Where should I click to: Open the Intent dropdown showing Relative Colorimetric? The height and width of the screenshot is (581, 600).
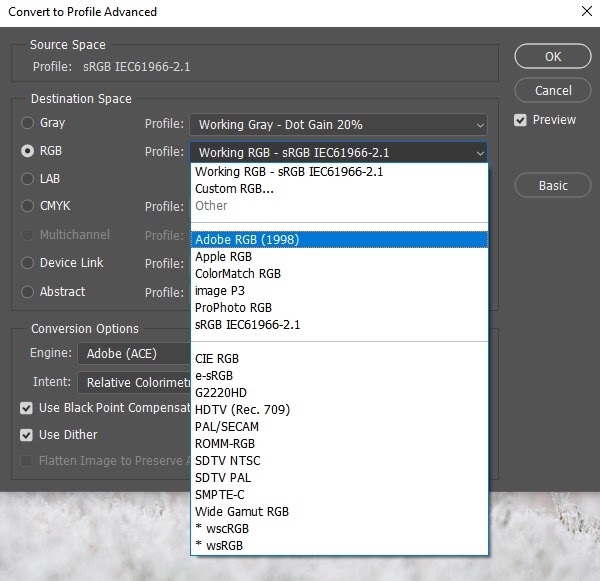[134, 382]
